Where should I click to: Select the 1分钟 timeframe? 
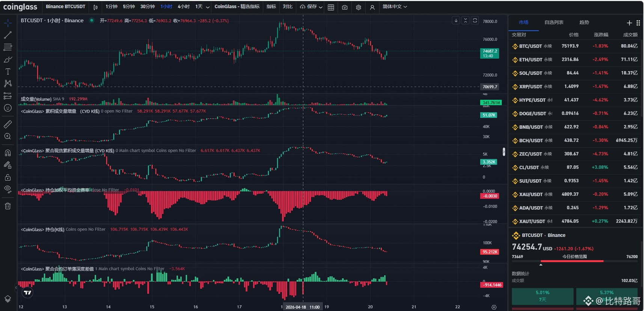pos(111,7)
